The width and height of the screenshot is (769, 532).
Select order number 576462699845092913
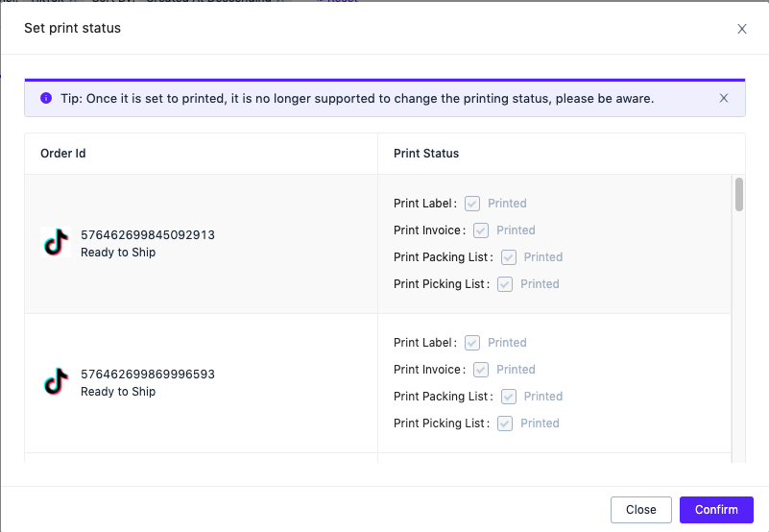[x=148, y=234]
